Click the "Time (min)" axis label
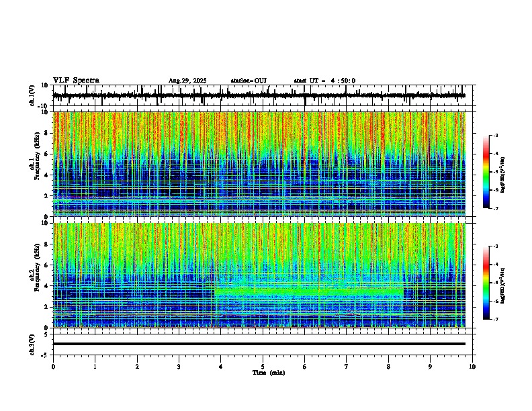This screenshot has width=532, height=411. click(x=269, y=373)
